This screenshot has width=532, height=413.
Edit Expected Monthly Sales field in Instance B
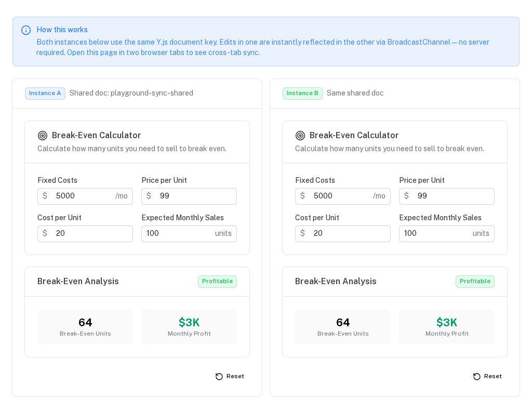pos(447,233)
